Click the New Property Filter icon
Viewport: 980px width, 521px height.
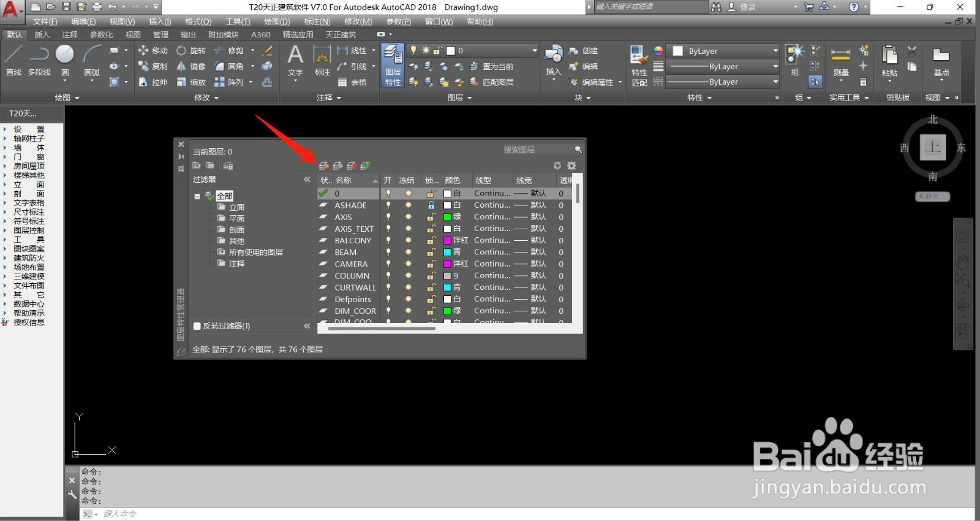tap(197, 165)
